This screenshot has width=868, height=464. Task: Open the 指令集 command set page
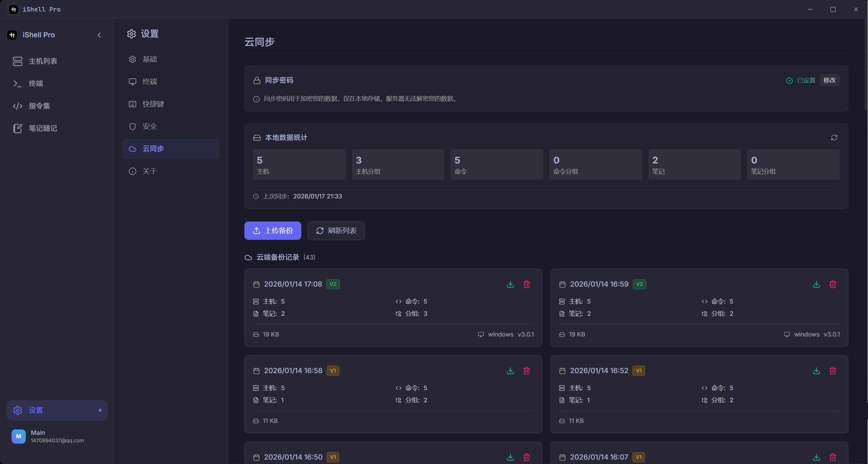(x=57, y=106)
